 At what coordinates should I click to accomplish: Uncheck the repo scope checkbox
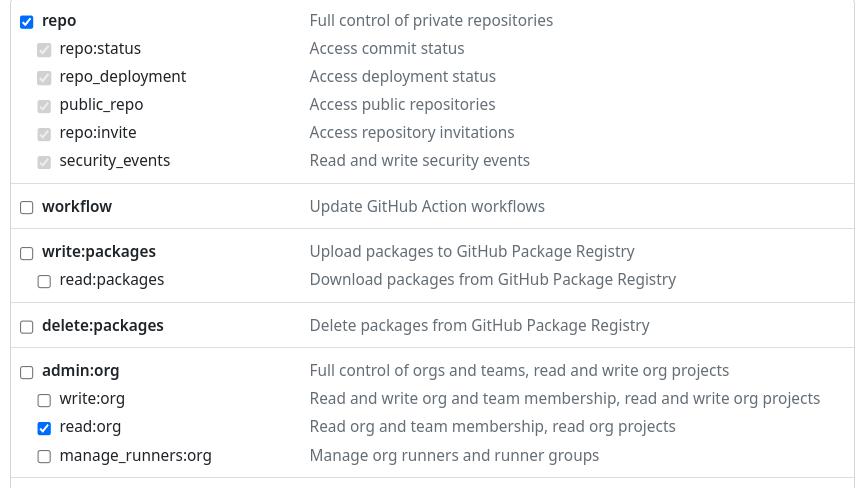(x=27, y=21)
